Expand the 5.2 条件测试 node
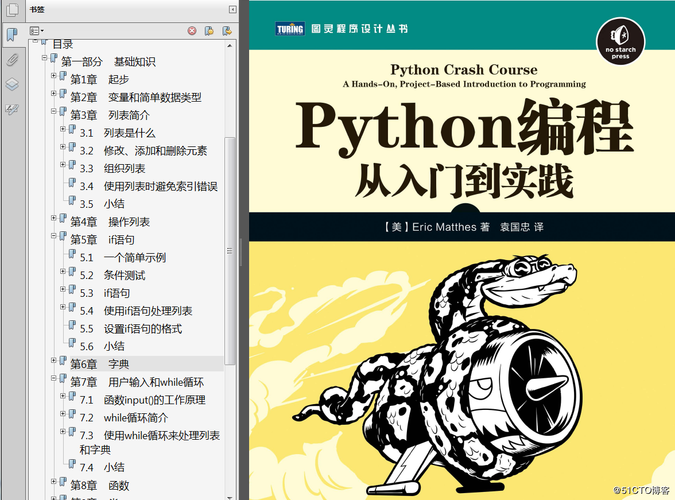This screenshot has width=675, height=500. click(63, 271)
